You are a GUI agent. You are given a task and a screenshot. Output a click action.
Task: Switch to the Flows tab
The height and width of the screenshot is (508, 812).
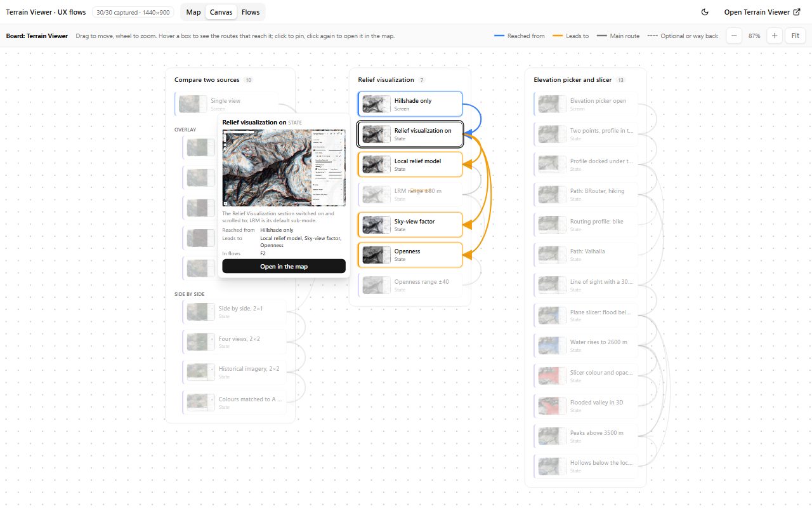[251, 12]
